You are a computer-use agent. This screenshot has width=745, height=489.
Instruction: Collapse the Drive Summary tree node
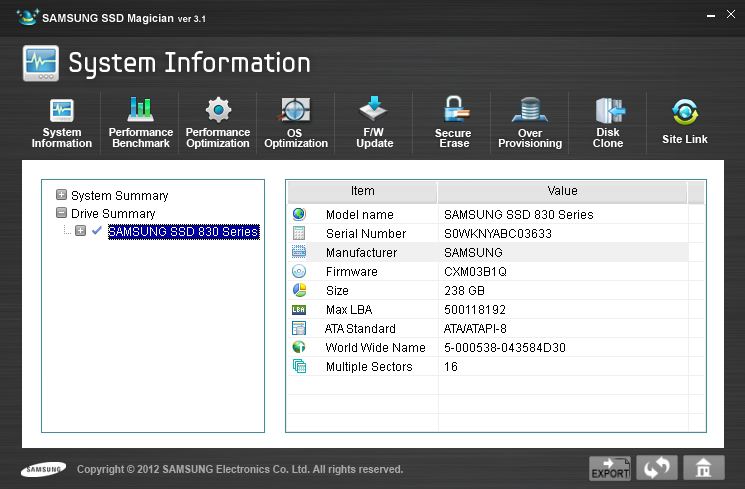pos(62,213)
